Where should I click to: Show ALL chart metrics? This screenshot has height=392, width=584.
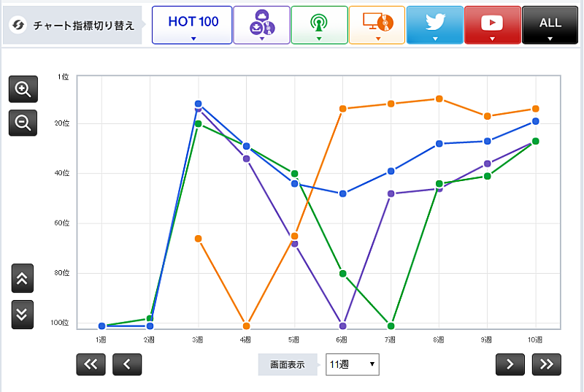click(550, 25)
